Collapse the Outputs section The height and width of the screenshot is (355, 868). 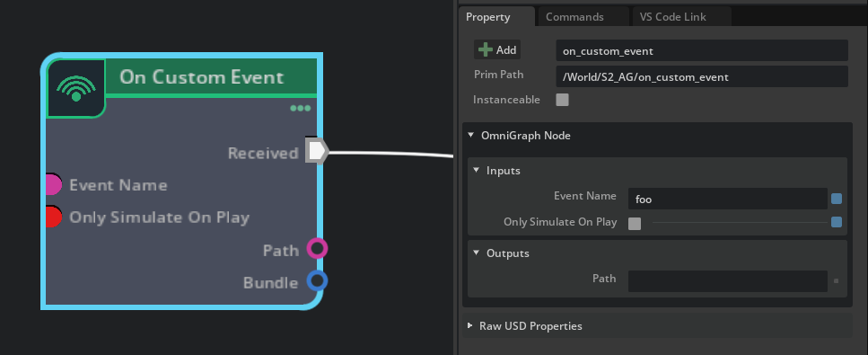pyautogui.click(x=476, y=253)
